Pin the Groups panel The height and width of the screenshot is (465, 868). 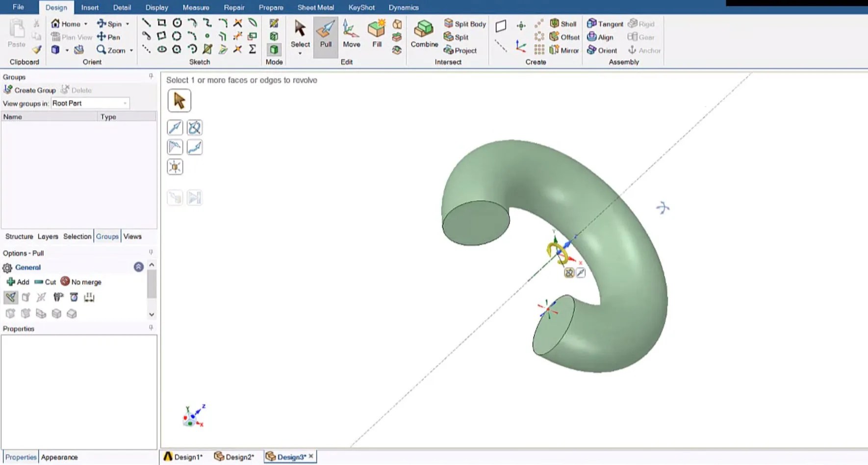tap(151, 76)
